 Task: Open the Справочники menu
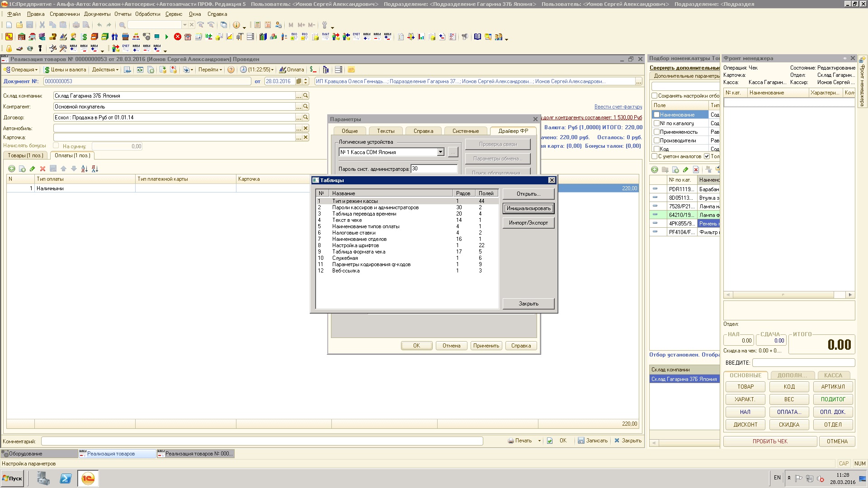65,14
